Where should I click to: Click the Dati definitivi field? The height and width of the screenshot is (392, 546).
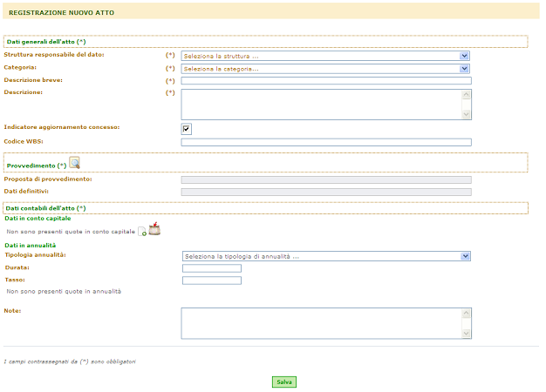326,192
